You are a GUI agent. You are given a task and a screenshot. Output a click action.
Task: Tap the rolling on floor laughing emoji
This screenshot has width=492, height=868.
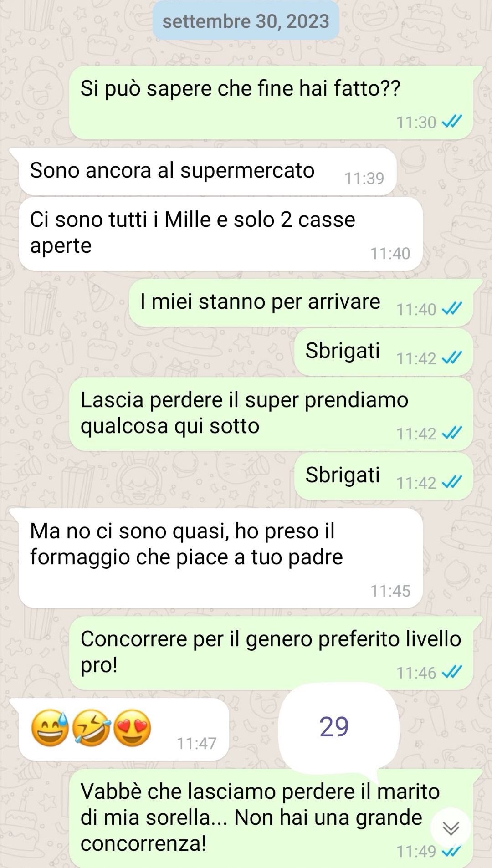[x=92, y=728]
